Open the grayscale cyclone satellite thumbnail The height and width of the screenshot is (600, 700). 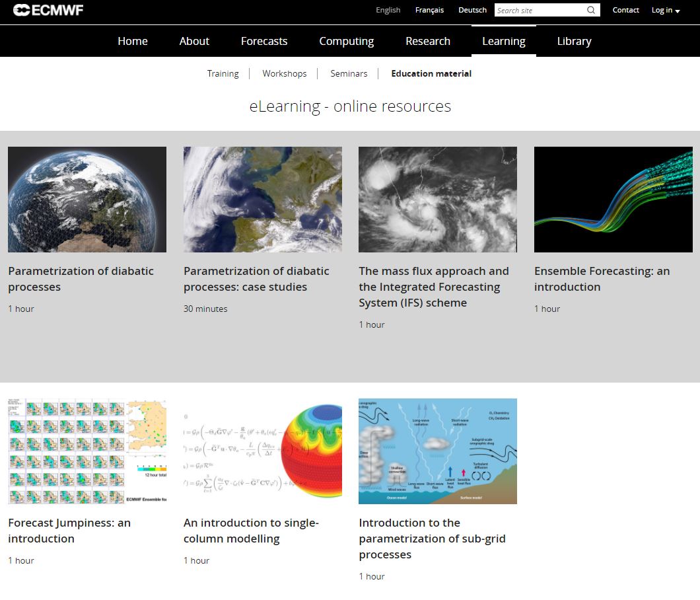click(x=438, y=200)
